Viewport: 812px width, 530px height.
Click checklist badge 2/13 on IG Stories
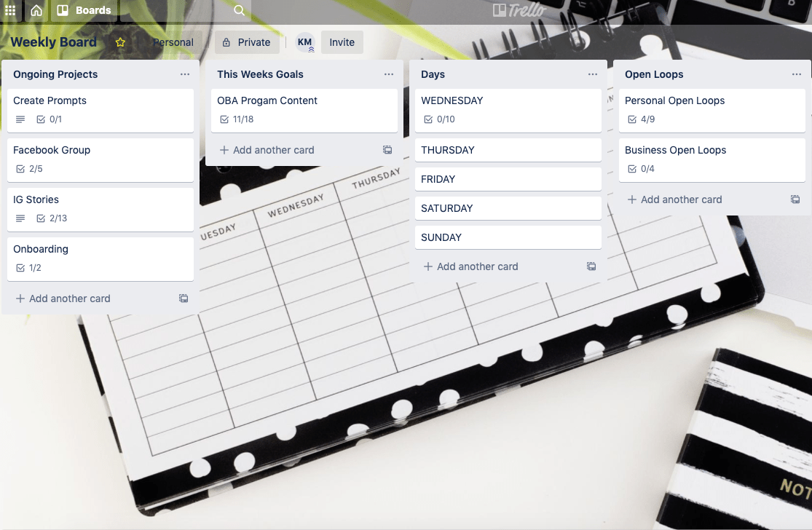click(x=52, y=218)
